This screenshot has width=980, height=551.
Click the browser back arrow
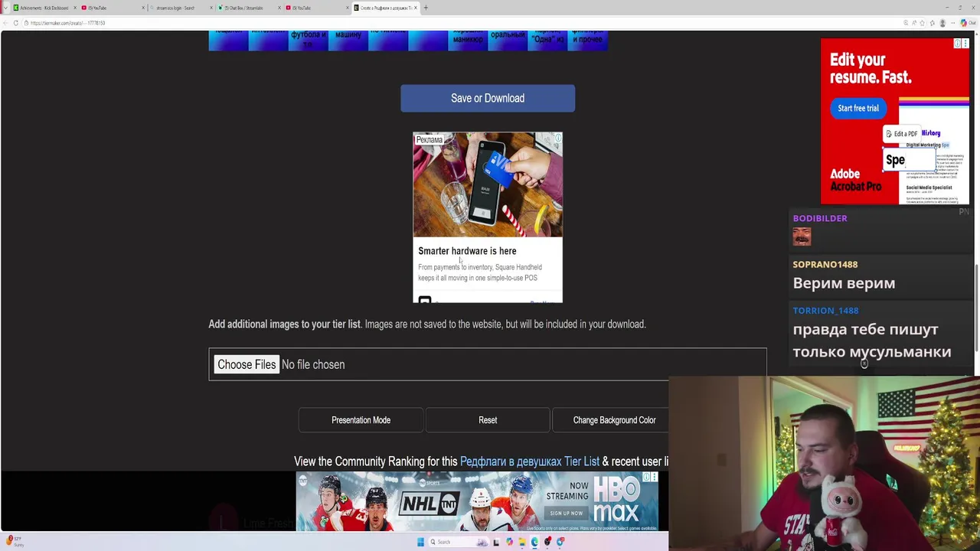pos(5,23)
